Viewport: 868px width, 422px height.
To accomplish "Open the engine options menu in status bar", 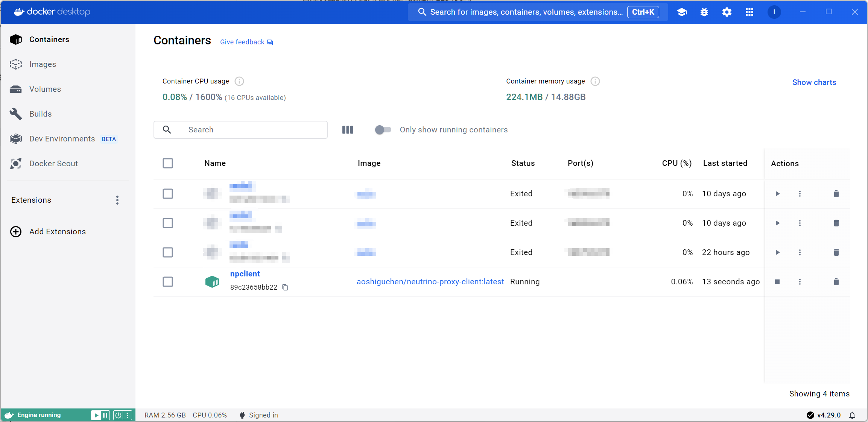I will pyautogui.click(x=128, y=415).
